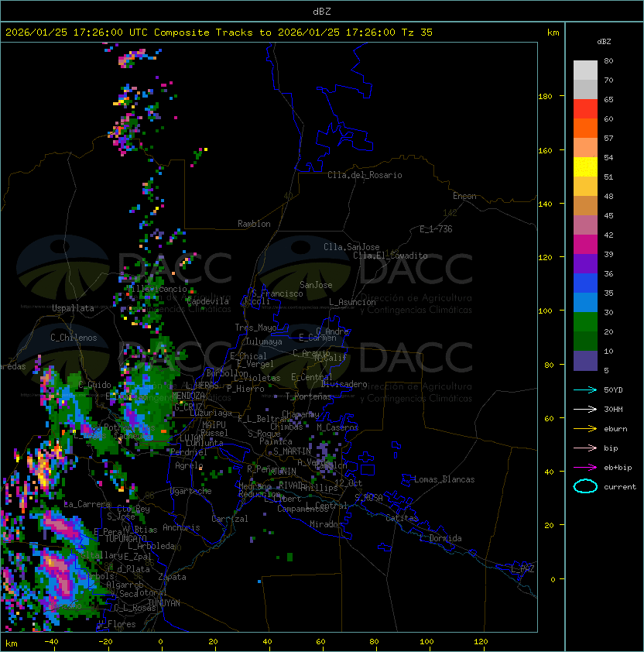This screenshot has width=644, height=652.
Task: Select the 54 dBZ yellow color swatch
Action: (x=585, y=167)
